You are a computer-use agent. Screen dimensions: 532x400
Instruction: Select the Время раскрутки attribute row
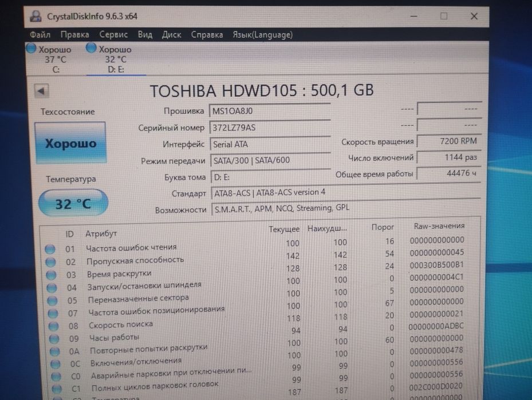258,271
